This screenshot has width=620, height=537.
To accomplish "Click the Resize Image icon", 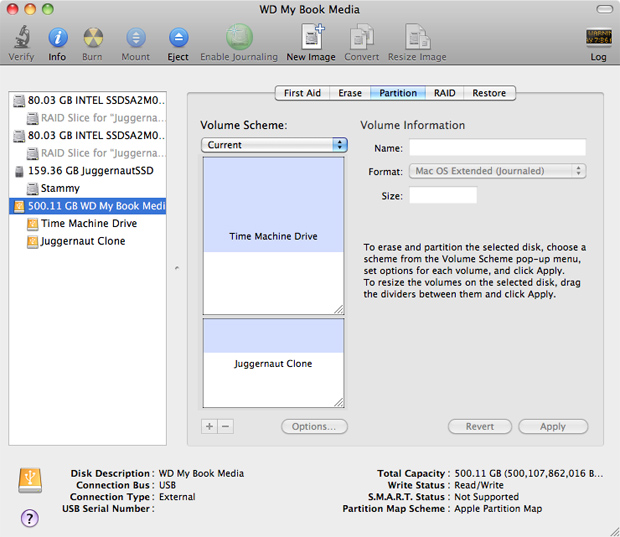I will click(417, 37).
